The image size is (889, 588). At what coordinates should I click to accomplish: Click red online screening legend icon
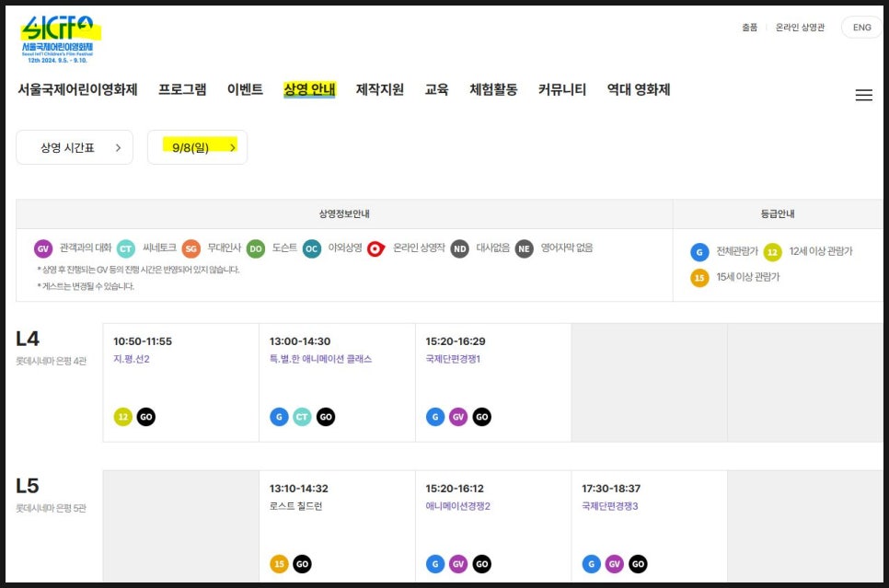(375, 248)
